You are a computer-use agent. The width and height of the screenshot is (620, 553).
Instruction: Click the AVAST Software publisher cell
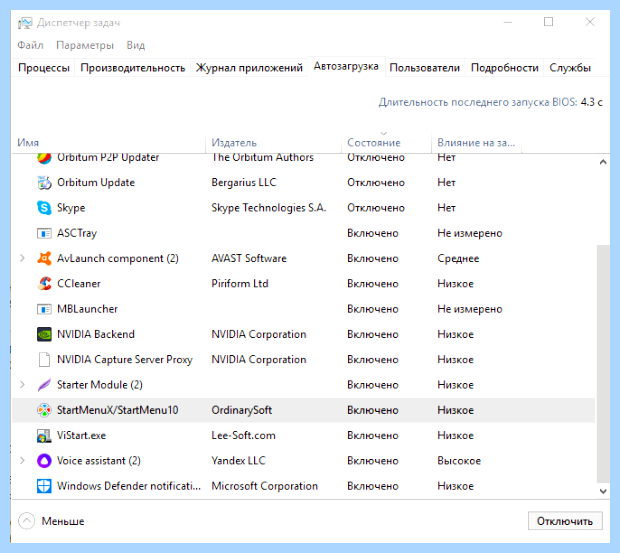coord(249,259)
